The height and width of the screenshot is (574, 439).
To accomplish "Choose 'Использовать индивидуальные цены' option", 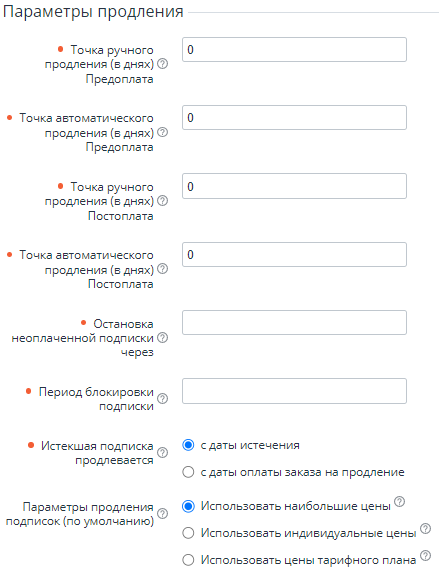I will coord(188,533).
